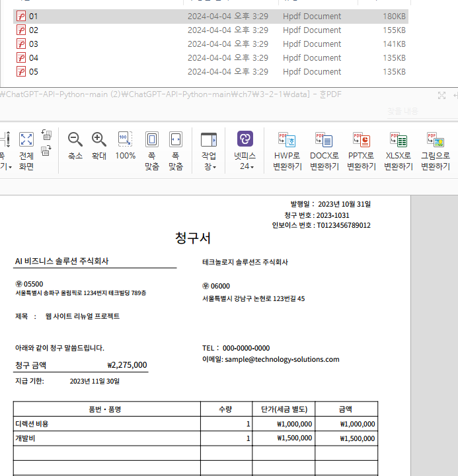Click the postal code 05500
458x476 pixels.
pyautogui.click(x=34, y=284)
